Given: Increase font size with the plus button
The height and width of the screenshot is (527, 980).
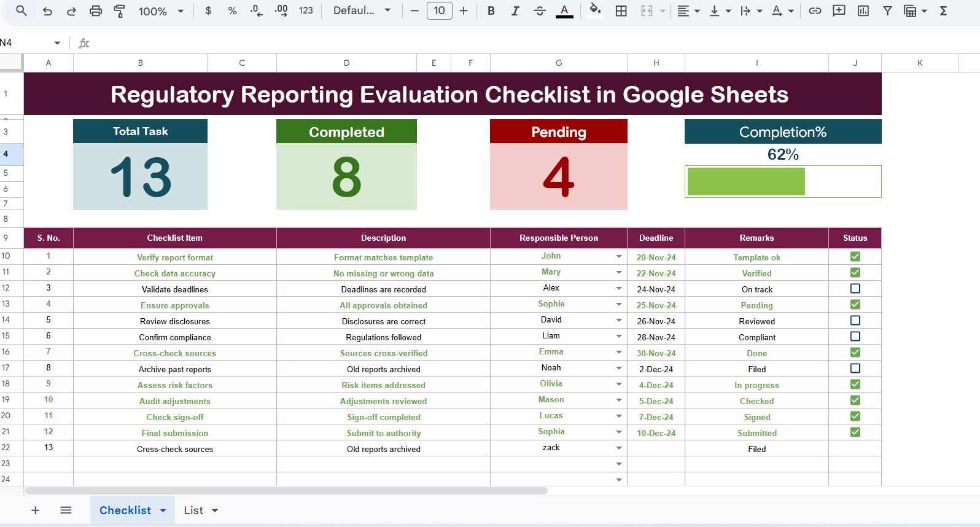Looking at the screenshot, I should pyautogui.click(x=463, y=11).
